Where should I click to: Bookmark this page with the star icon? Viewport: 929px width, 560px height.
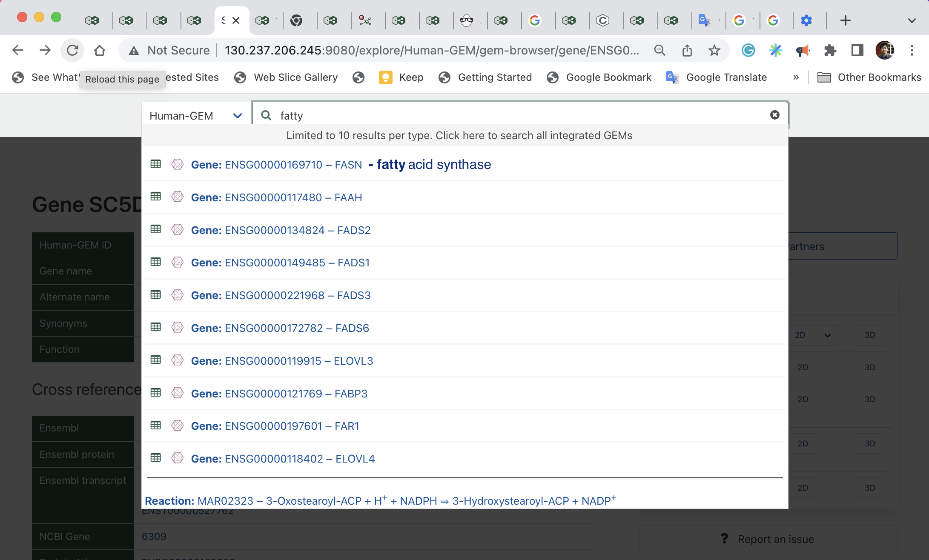[714, 51]
